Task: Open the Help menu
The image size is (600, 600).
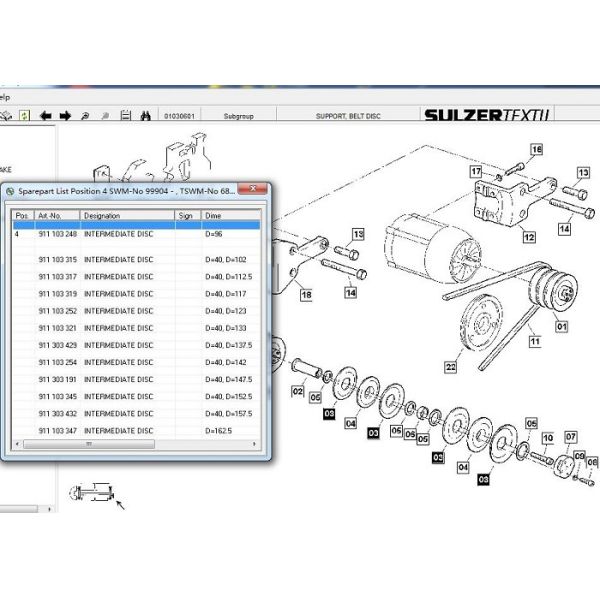Action: 5,97
